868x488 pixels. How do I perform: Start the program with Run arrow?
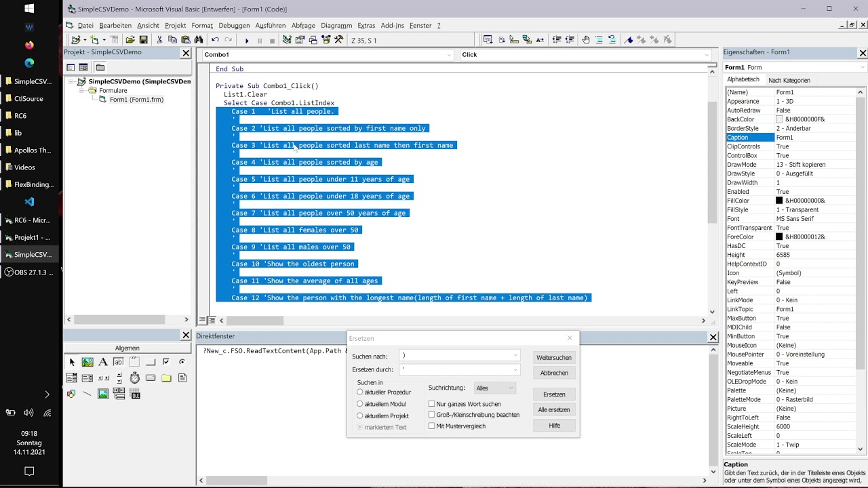pos(247,41)
